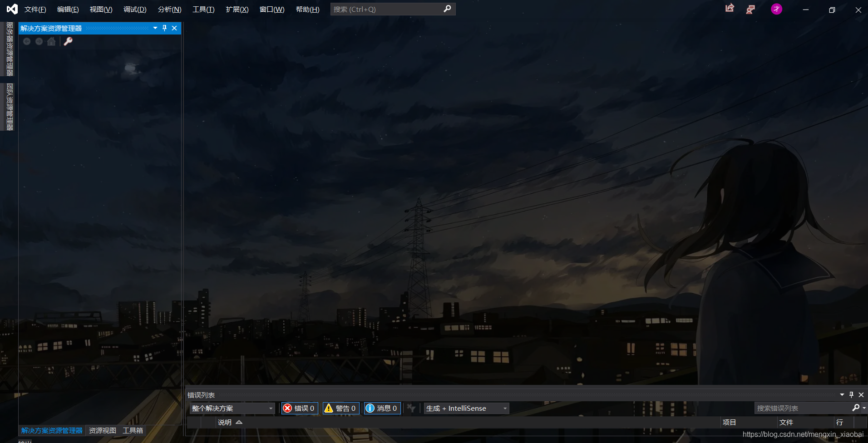Viewport: 868px width, 443px height.
Task: Toggle auto-hide pin on 错误列表 panel
Action: pyautogui.click(x=852, y=395)
